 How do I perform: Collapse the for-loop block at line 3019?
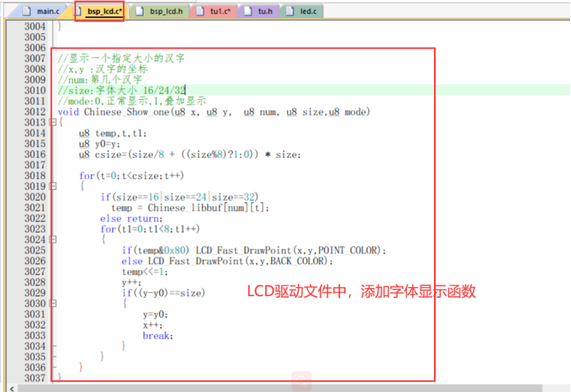click(53, 187)
